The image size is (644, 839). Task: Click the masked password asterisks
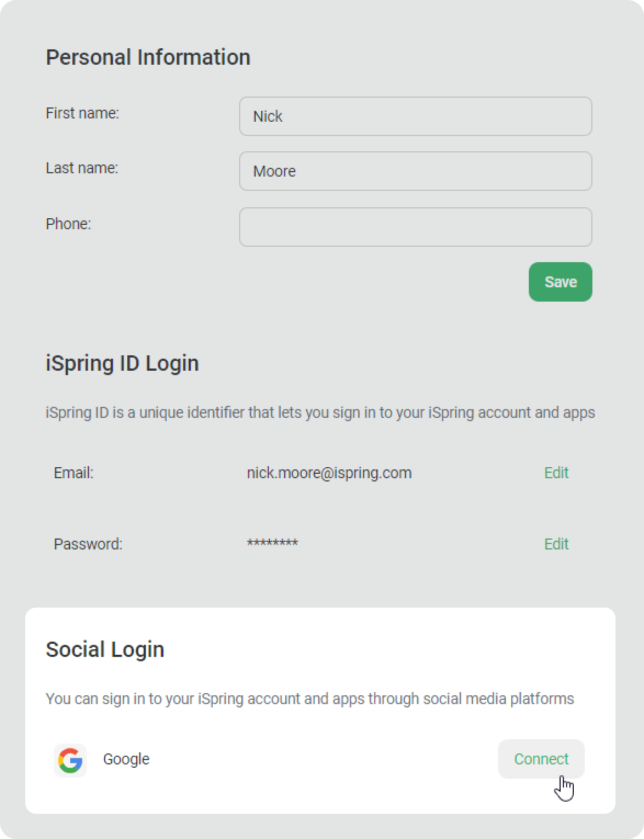click(272, 543)
